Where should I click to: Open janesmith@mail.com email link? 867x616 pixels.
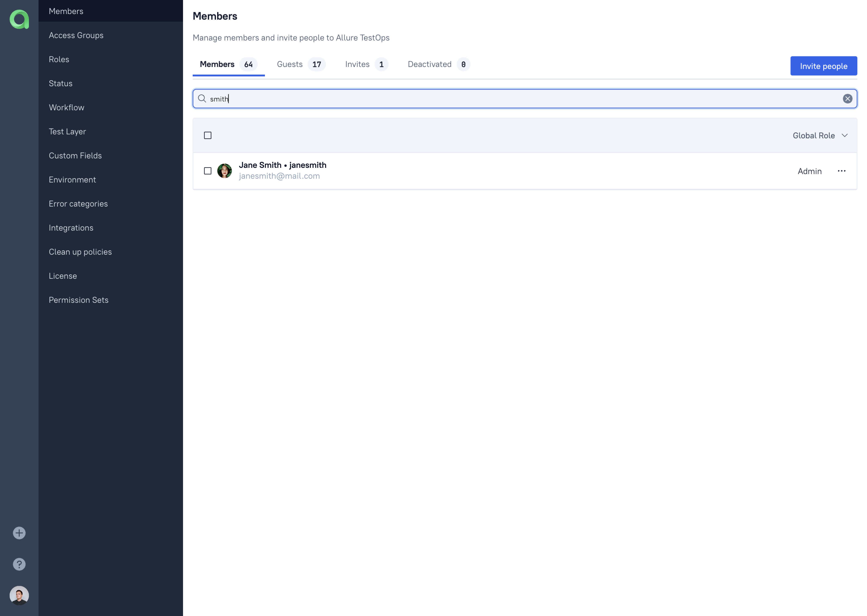coord(279,176)
